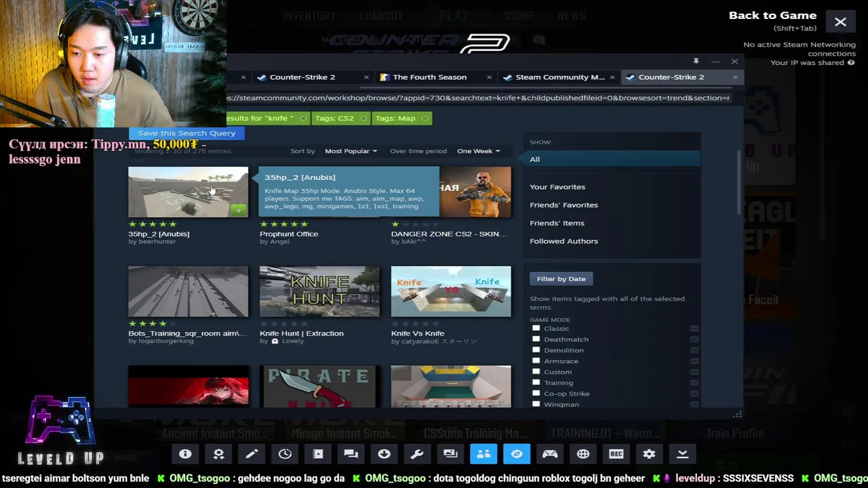Collapse overlay toolbar with down-arrow icon
Image resolution: width=868 pixels, height=488 pixels.
coord(682,454)
